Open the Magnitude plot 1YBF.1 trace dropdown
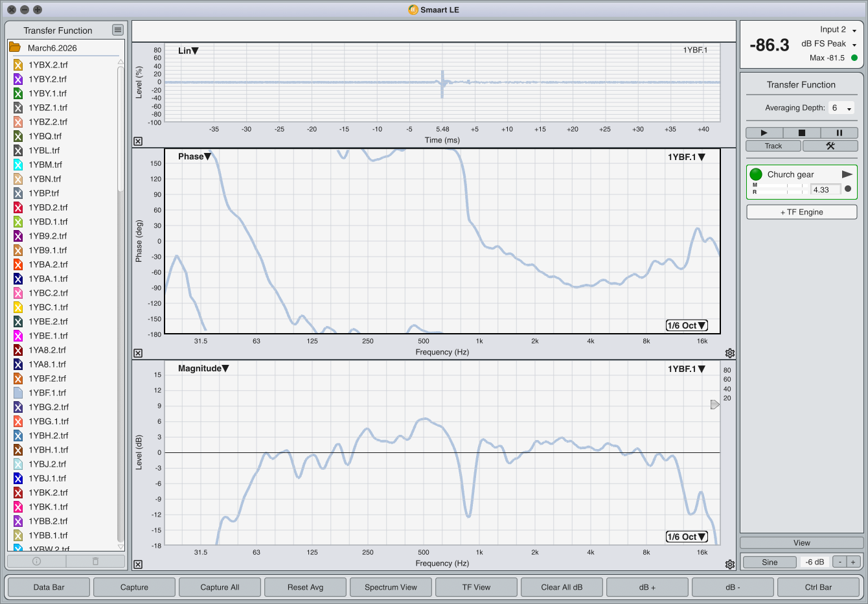 point(687,369)
